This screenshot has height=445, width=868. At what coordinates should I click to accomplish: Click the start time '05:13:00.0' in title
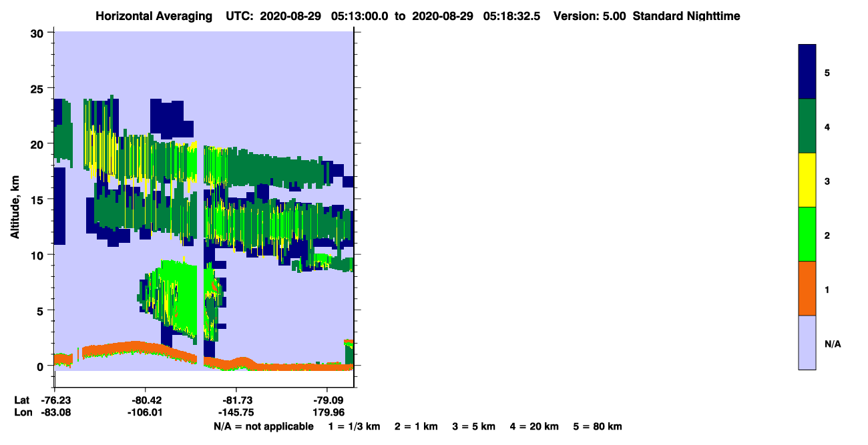(358, 16)
